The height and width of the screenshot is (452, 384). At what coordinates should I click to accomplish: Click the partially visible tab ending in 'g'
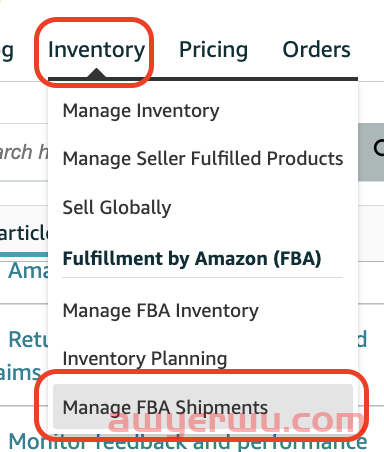click(x=7, y=52)
